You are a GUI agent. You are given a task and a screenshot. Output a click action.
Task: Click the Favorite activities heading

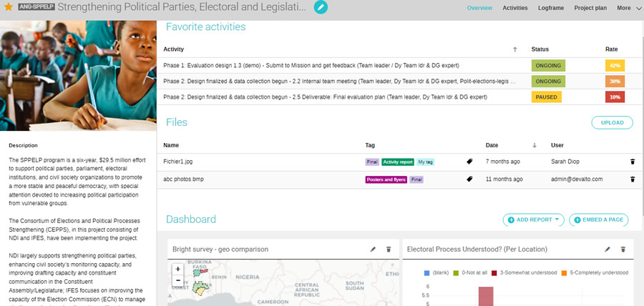(206, 27)
